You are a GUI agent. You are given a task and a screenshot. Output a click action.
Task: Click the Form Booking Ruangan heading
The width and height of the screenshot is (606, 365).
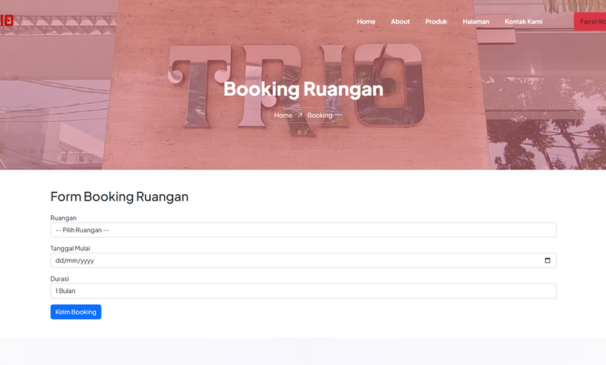click(119, 197)
